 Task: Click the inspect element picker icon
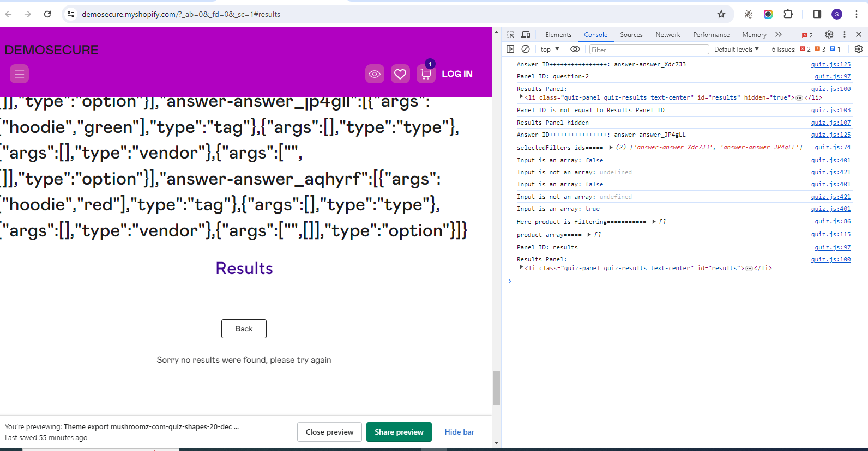point(510,34)
